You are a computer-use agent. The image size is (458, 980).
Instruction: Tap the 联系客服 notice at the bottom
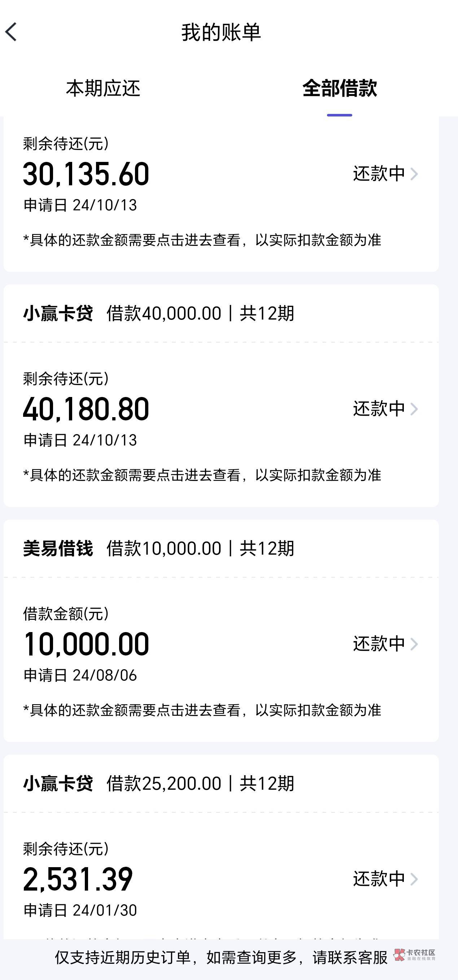(x=221, y=957)
